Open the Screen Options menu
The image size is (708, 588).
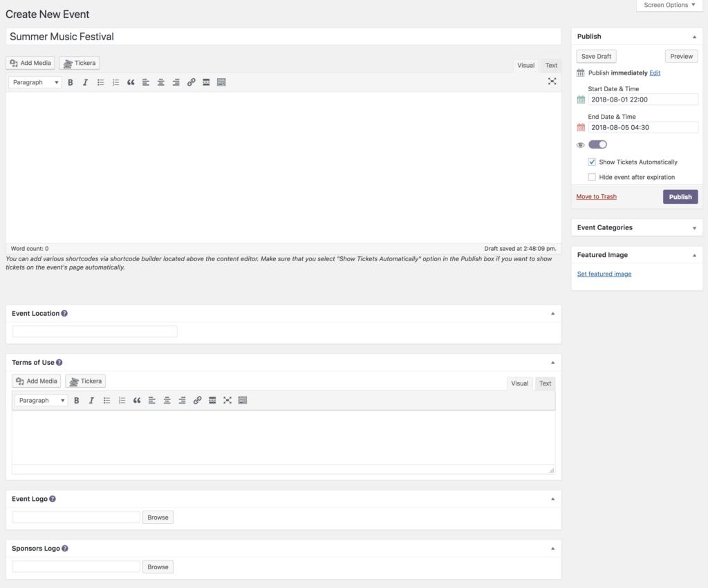668,5
